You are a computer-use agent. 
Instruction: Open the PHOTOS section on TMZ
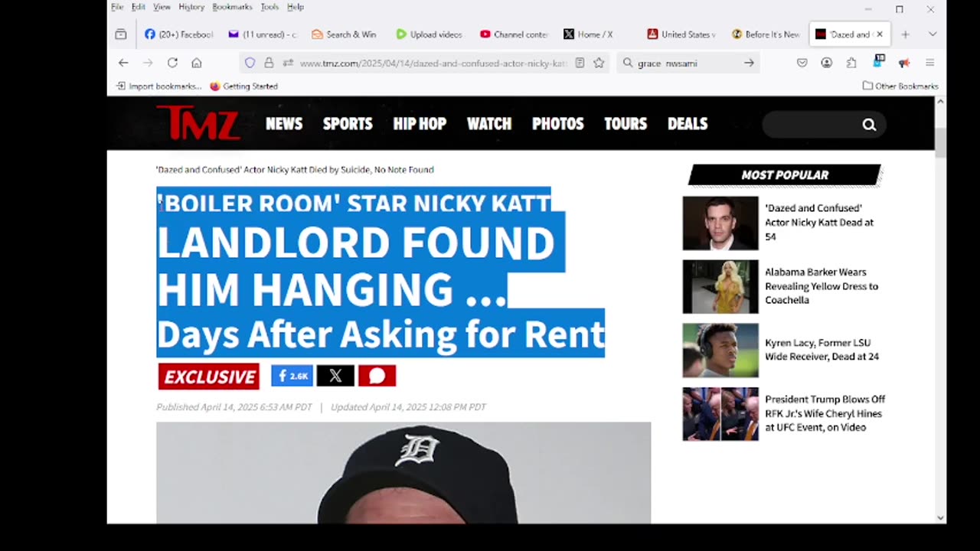[x=558, y=124]
